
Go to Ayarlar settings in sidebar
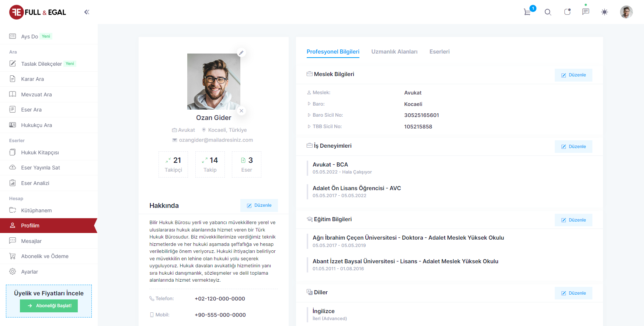point(29,272)
